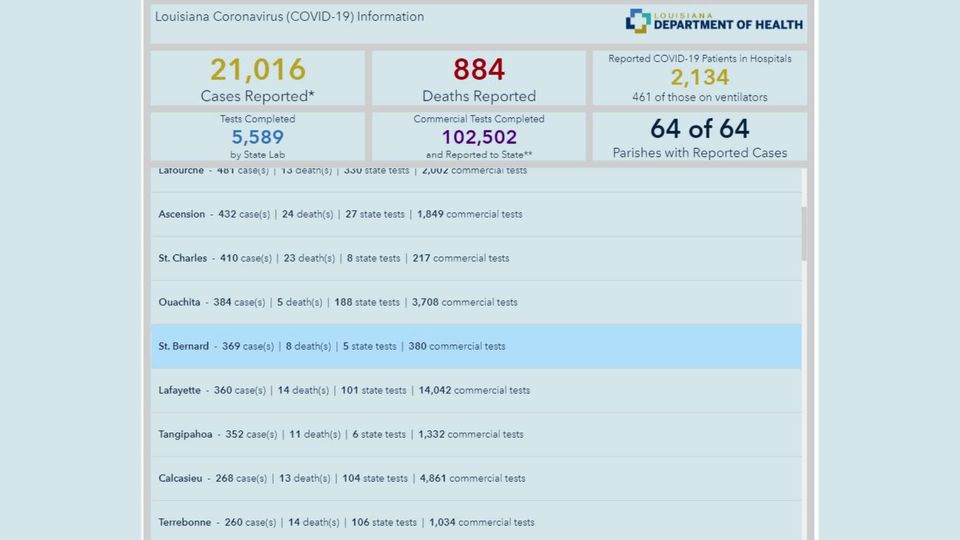Pick the Ouachita parish row
The height and width of the screenshot is (540, 960).
(x=476, y=302)
